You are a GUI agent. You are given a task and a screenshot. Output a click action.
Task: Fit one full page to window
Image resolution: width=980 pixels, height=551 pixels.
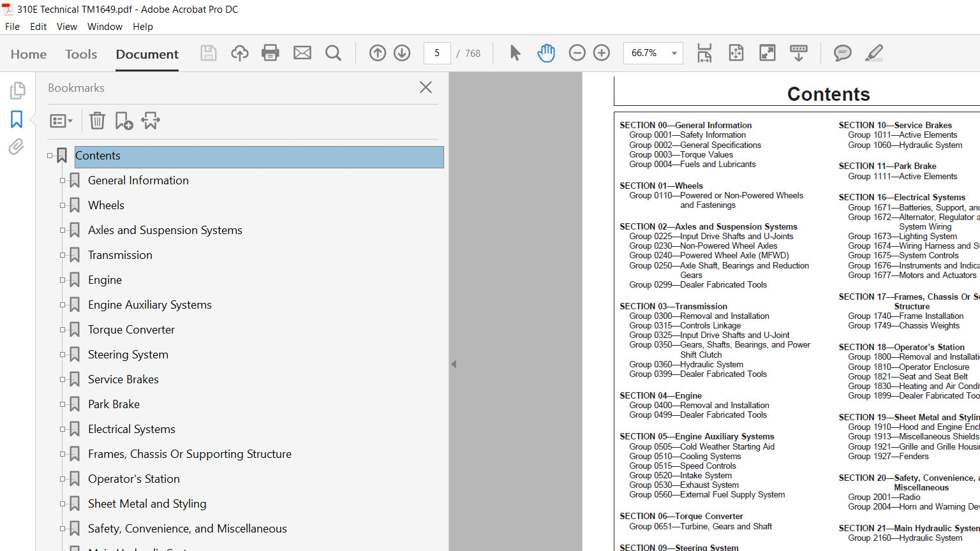[x=736, y=53]
